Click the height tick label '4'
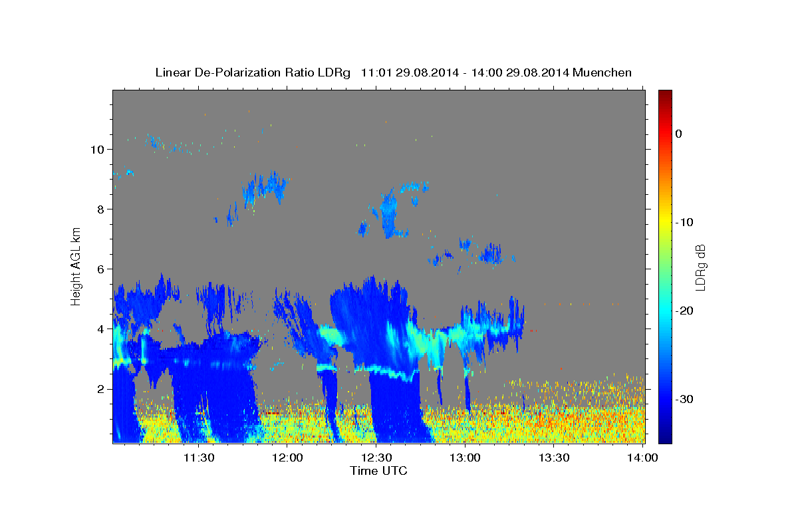The height and width of the screenshot is (532, 798). 100,329
